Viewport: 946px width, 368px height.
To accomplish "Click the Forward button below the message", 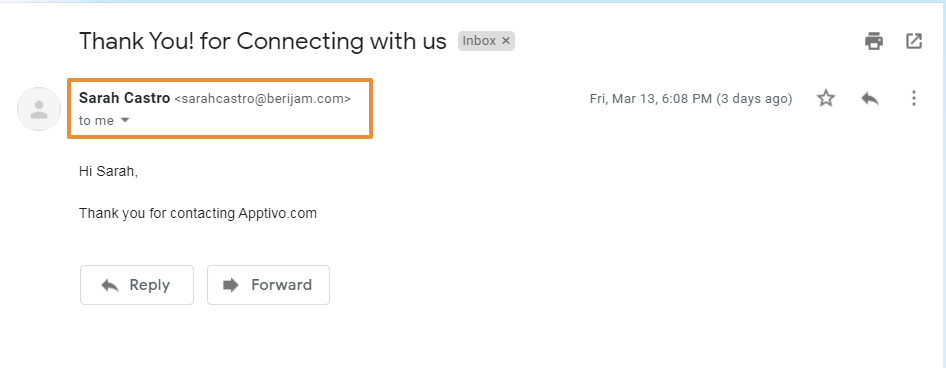I will coord(268,285).
